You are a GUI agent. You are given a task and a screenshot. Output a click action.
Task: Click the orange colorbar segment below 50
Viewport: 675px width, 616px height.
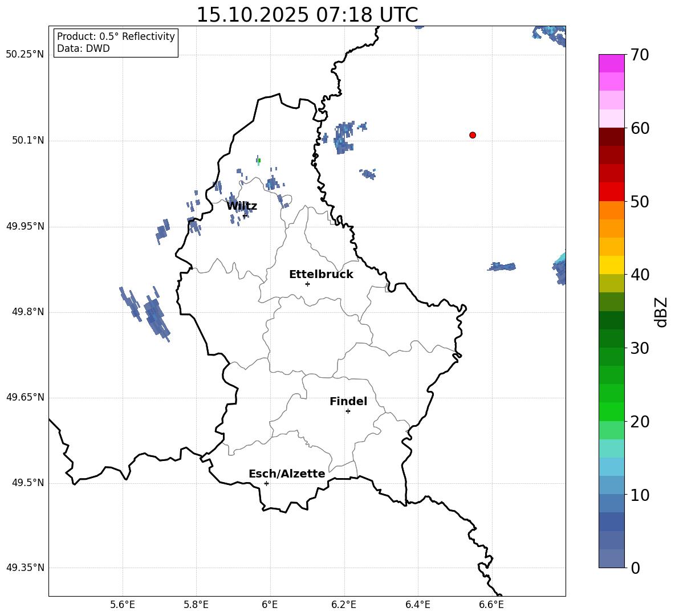611,210
